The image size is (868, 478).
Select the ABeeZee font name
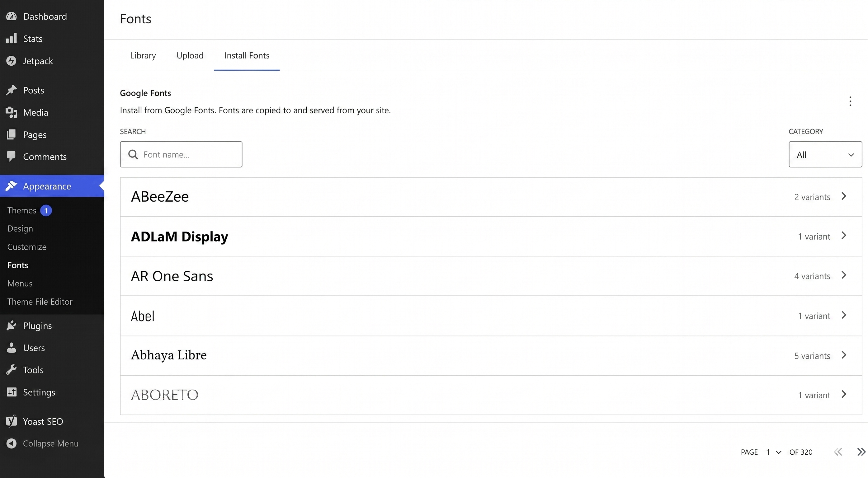(x=160, y=196)
